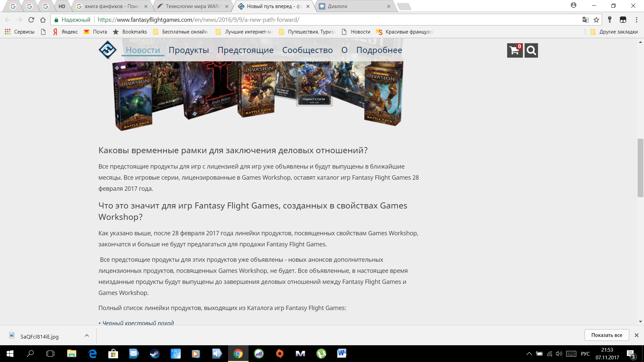Open the Путешествия, Туризм bookmarks folder
This screenshot has height=362, width=644.
pos(307,32)
